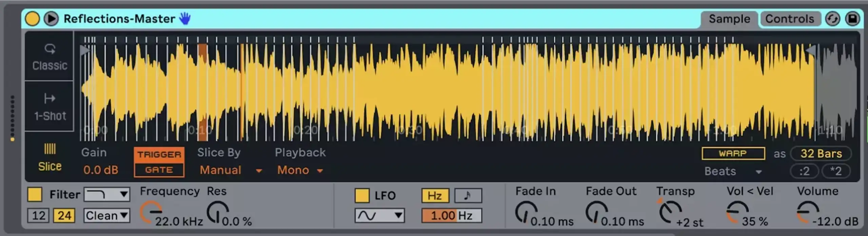Select 1-Shot playback mode
Viewport: 868px width, 236px height.
click(x=50, y=107)
